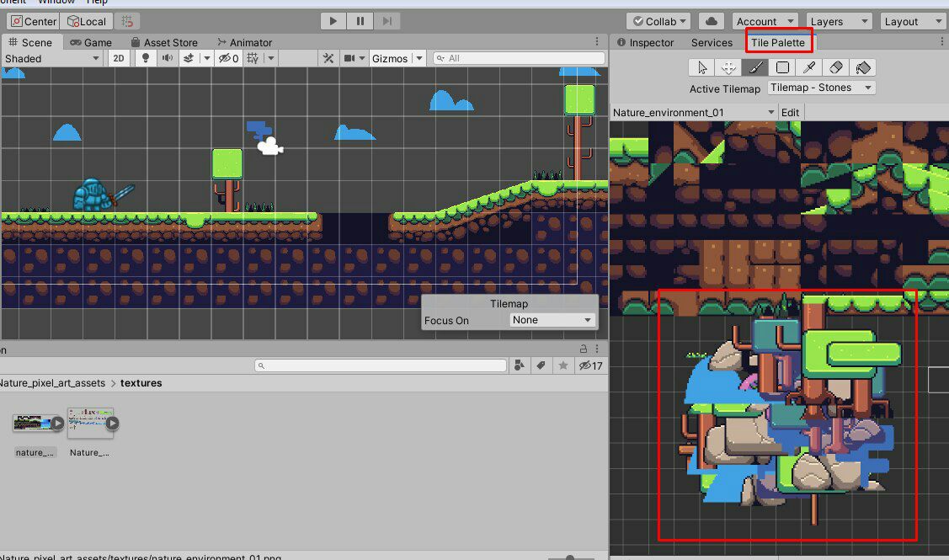Image resolution: width=949 pixels, height=560 pixels.
Task: Open the Asset Store tab
Action: (x=165, y=42)
